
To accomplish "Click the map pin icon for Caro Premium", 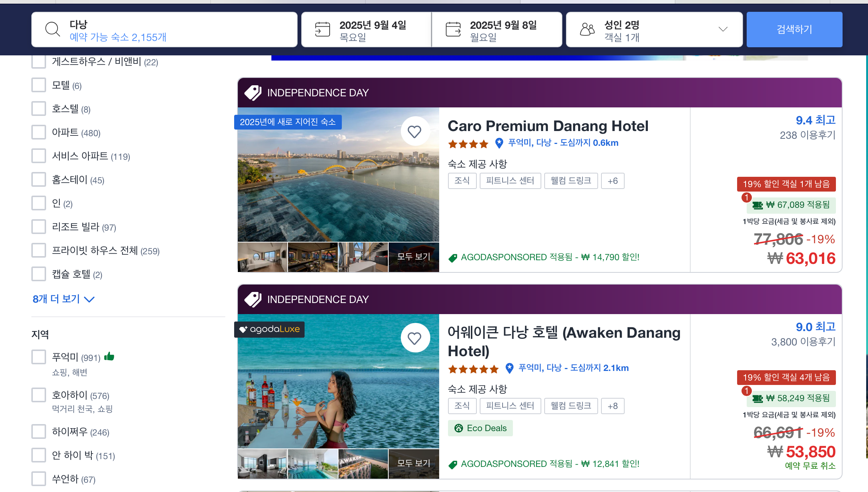I will pos(499,143).
